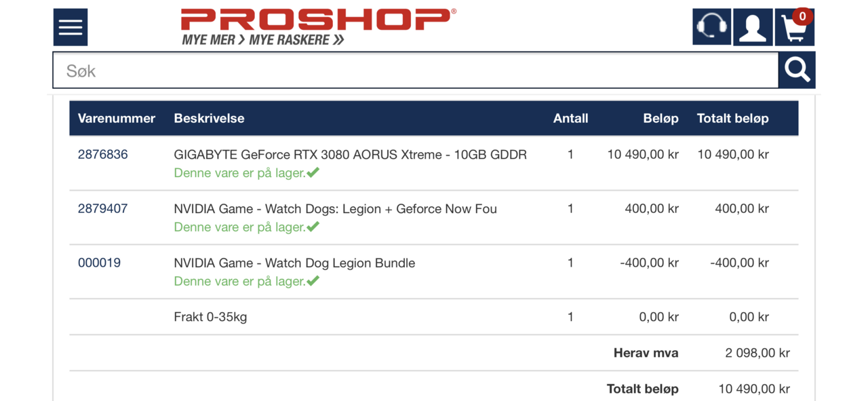This screenshot has width=868, height=401.
Task: Click the Varenummer column header
Action: (x=117, y=118)
